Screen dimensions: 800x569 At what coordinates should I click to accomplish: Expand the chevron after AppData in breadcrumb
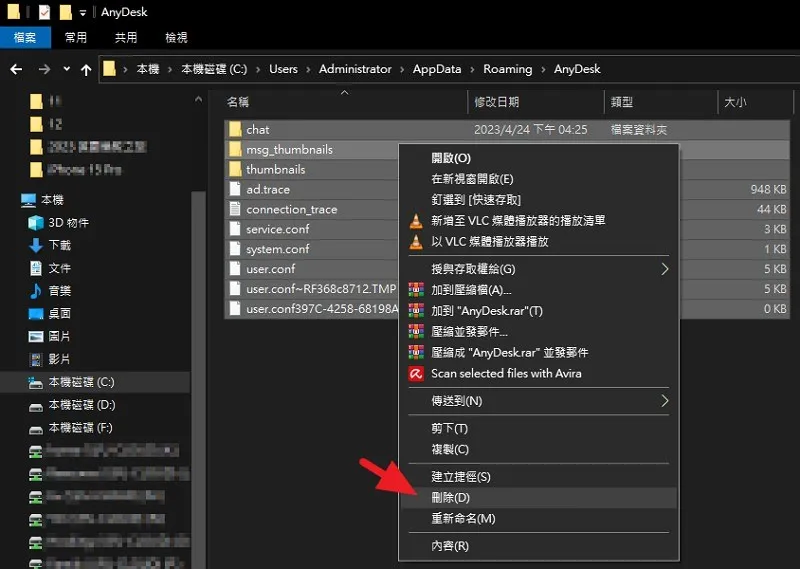pos(472,69)
